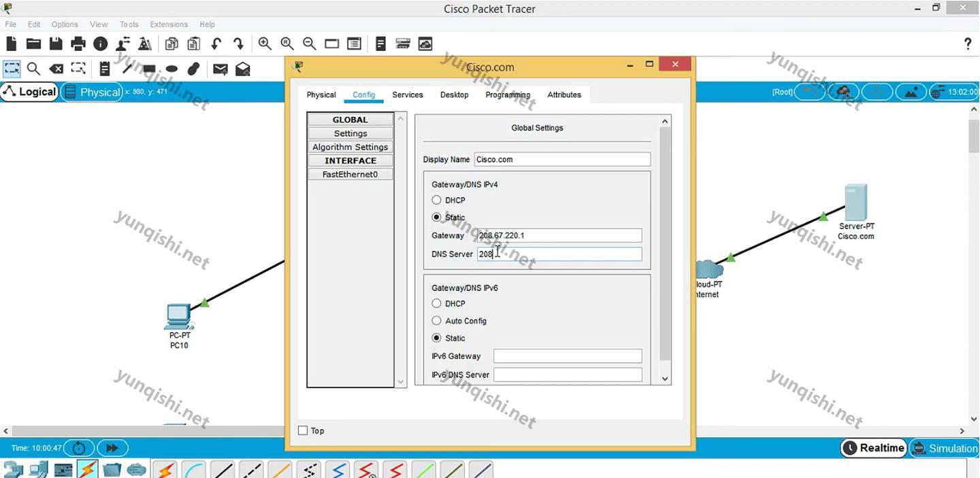
Task: Pick the Delete tool
Action: point(56,69)
